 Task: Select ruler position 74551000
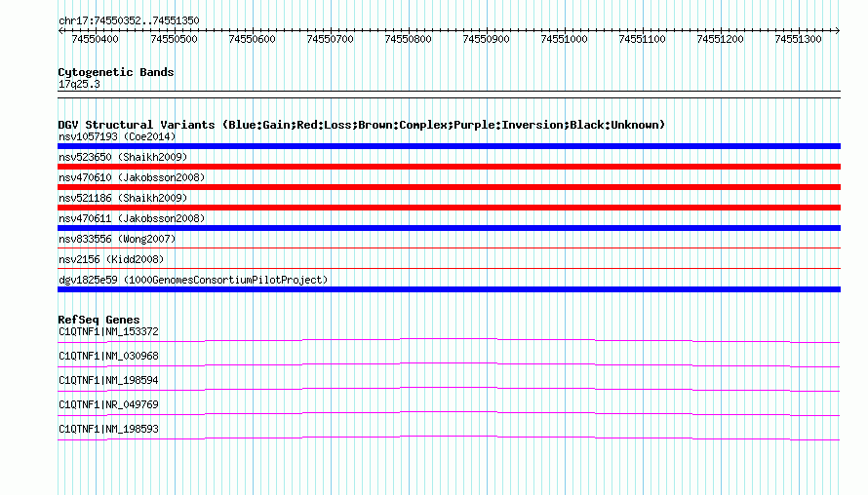(x=564, y=39)
